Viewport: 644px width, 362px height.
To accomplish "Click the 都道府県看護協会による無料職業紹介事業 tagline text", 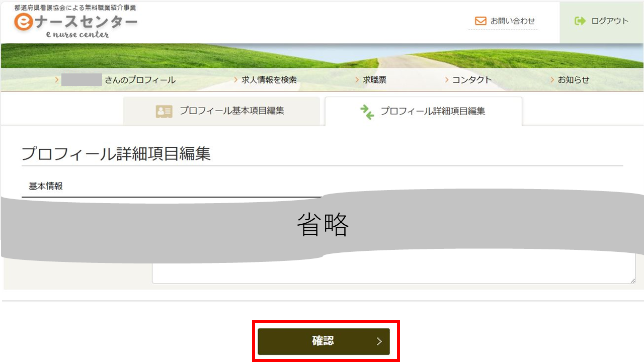I will click(75, 8).
